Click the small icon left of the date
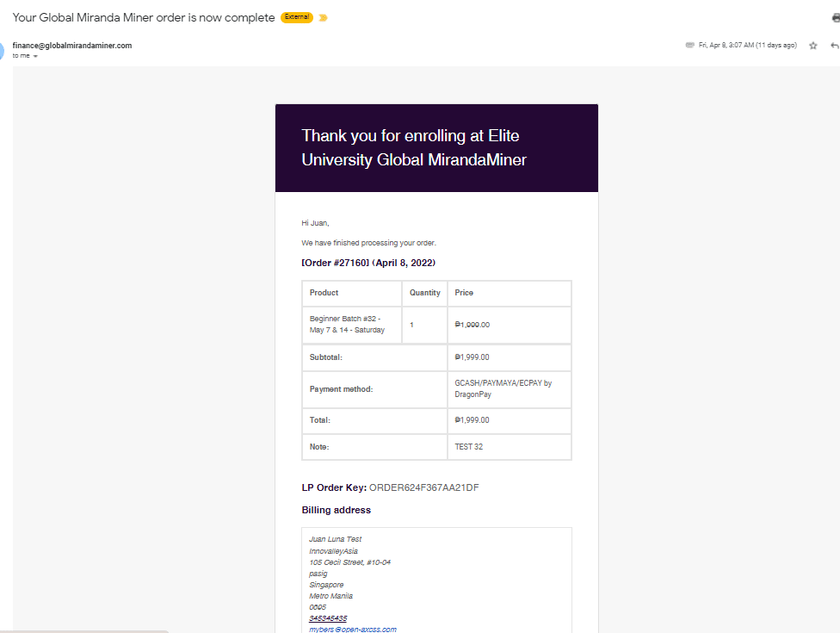Viewport: 840px width, 633px height. click(x=689, y=45)
